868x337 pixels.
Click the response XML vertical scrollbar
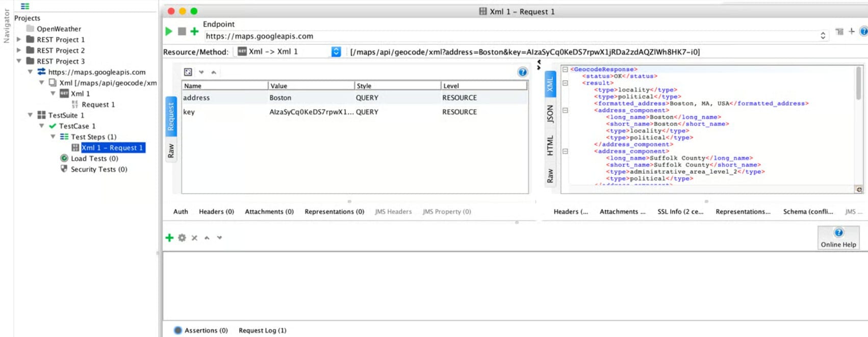859,83
